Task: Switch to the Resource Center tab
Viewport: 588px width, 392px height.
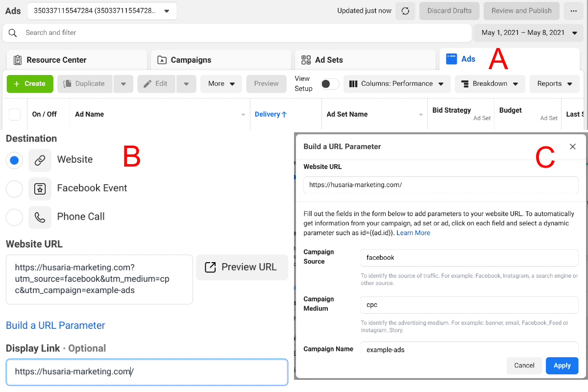Action: (x=77, y=60)
